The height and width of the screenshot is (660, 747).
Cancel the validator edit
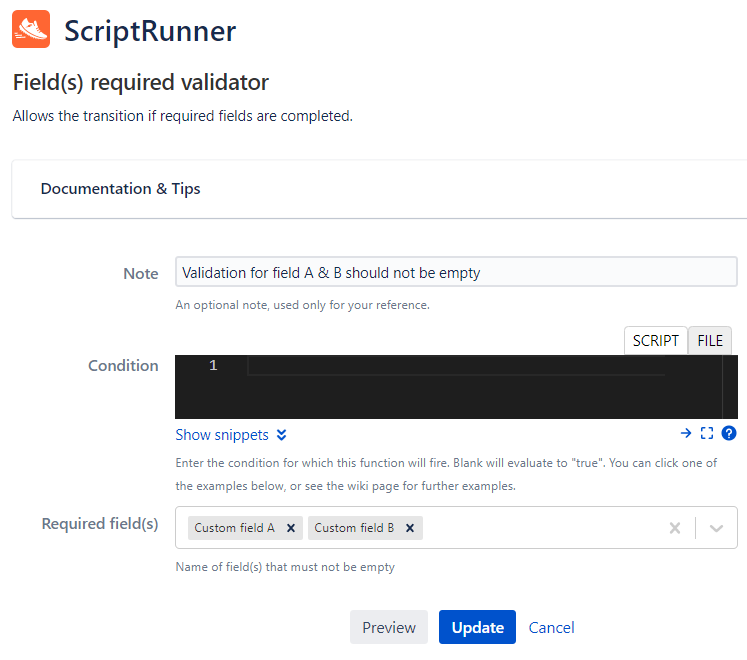click(x=551, y=628)
